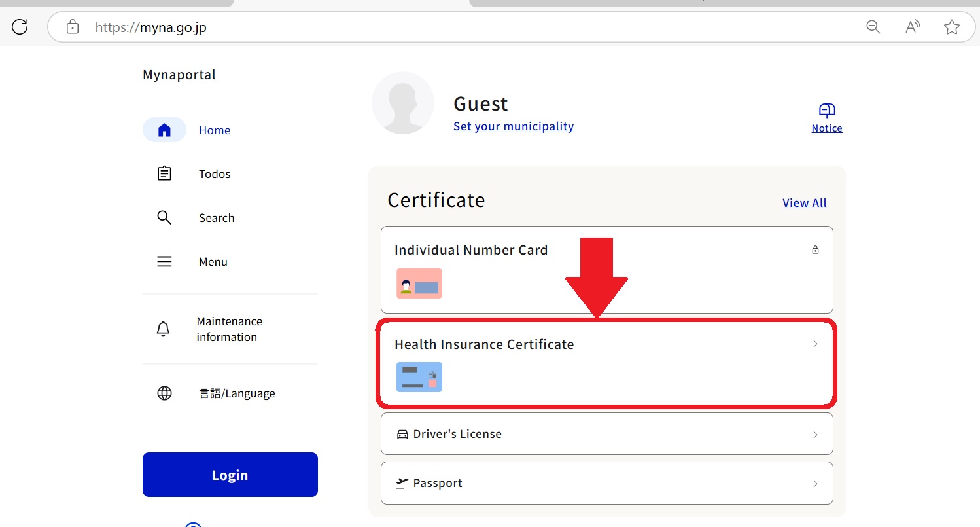Click the Guest profile avatar
This screenshot has height=527, width=980.
pos(403,103)
